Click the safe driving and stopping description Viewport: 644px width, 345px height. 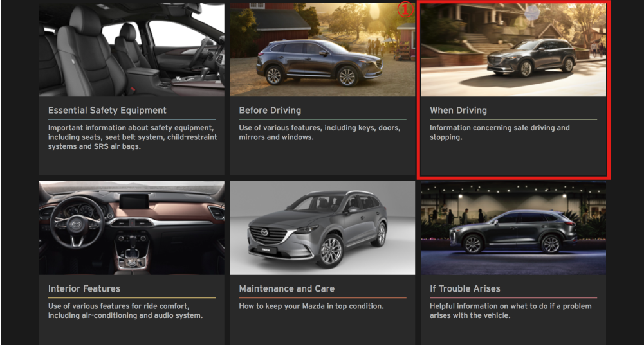pyautogui.click(x=499, y=132)
